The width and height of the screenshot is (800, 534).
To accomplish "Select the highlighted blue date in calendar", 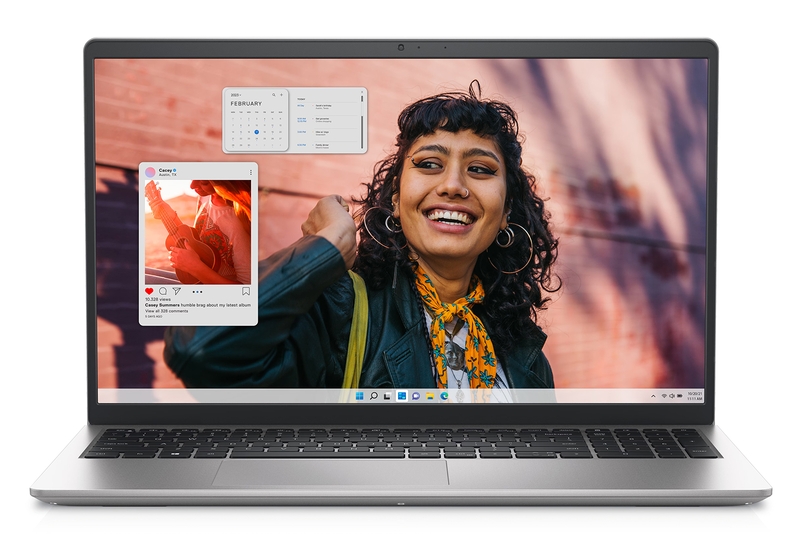I will (256, 130).
